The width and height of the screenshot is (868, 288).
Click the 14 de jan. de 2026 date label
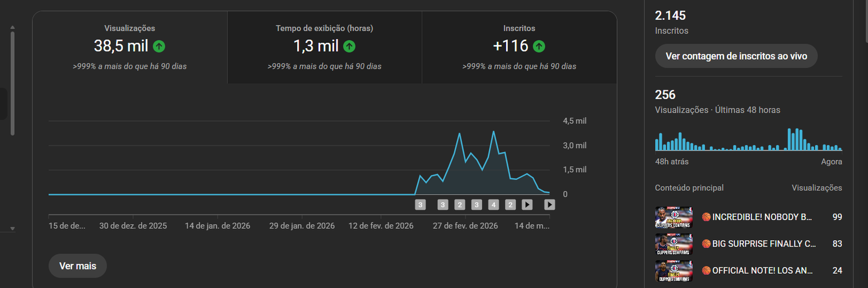(x=218, y=226)
